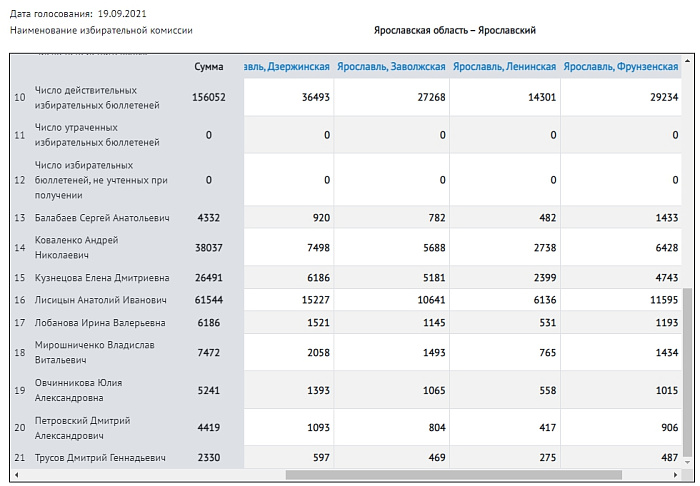The image size is (700, 486).
Task: Select candidate Коваленко Андрей Николаевич
Action: tap(76, 247)
